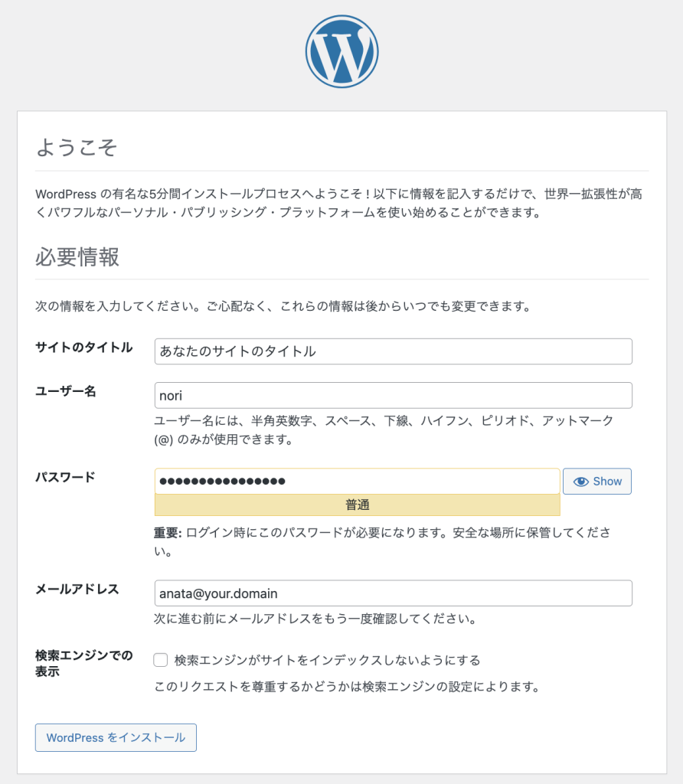Click the 普通 password strength indicator bar
The width and height of the screenshot is (683, 784).
tap(357, 505)
